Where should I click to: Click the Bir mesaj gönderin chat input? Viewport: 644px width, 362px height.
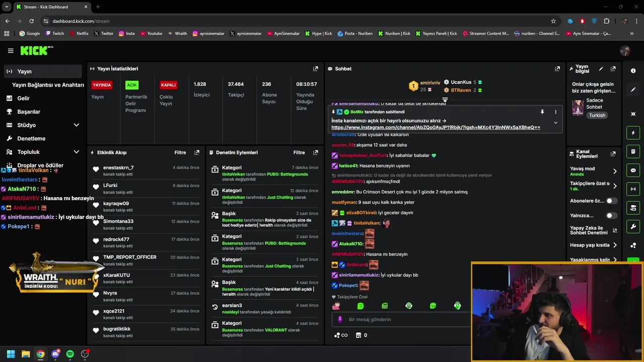(403, 319)
